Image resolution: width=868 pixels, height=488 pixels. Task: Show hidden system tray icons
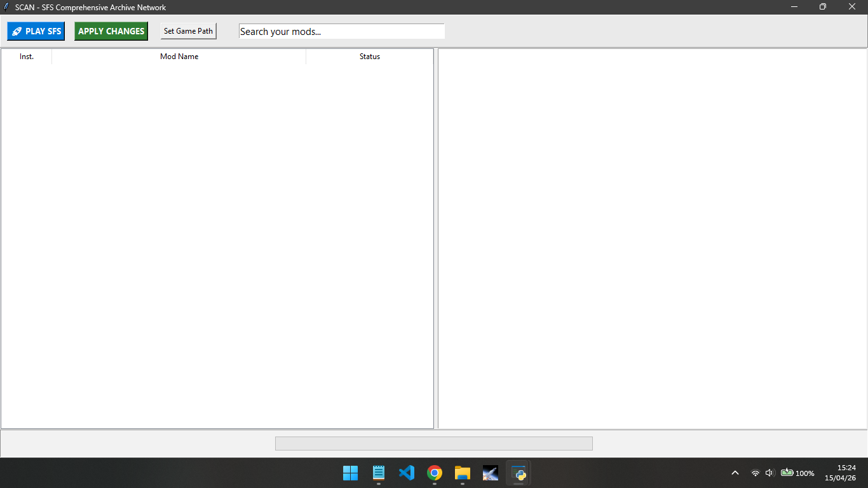click(x=735, y=473)
